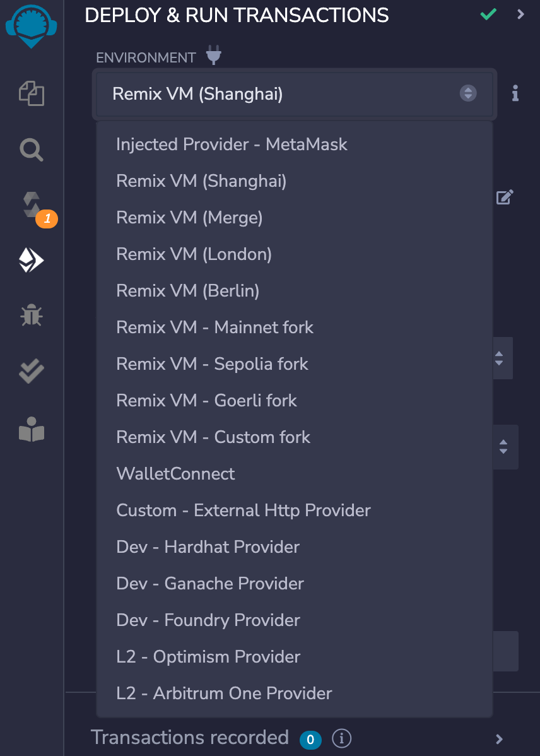The height and width of the screenshot is (756, 540).
Task: Click the environment info 'i' icon
Action: 515,93
